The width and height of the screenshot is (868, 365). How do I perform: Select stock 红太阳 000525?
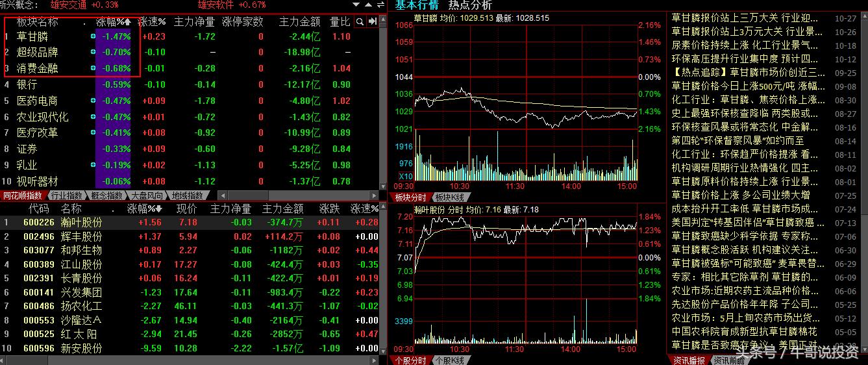[x=190, y=334]
